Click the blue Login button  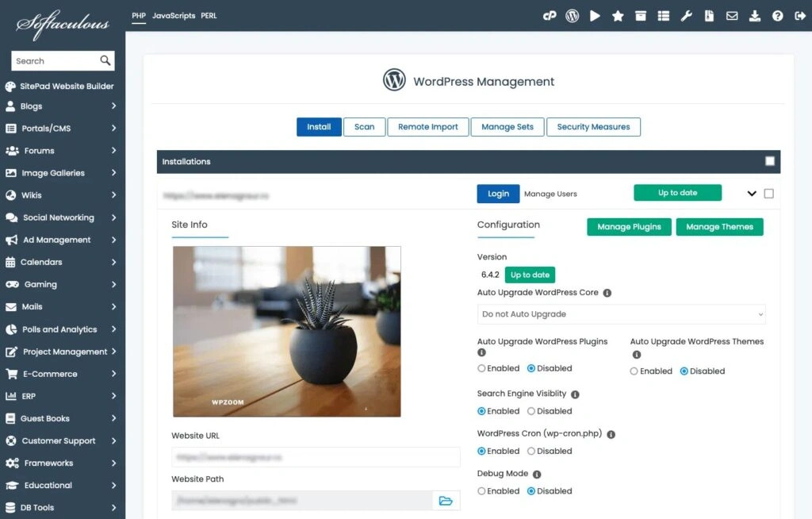498,194
